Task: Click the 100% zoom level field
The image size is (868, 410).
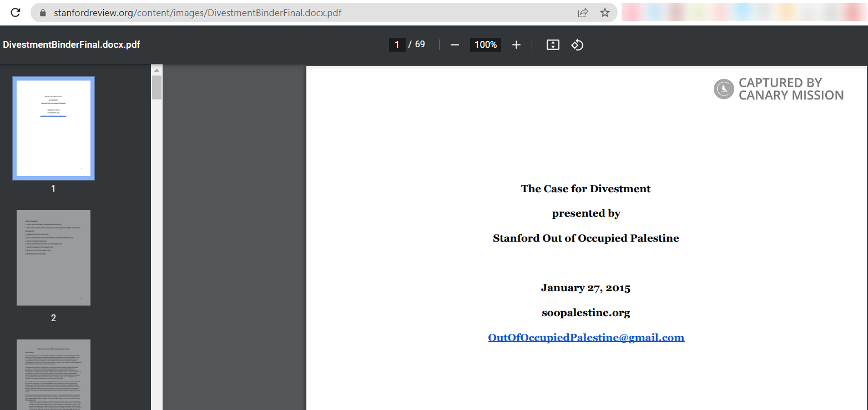Action: pyautogui.click(x=485, y=44)
